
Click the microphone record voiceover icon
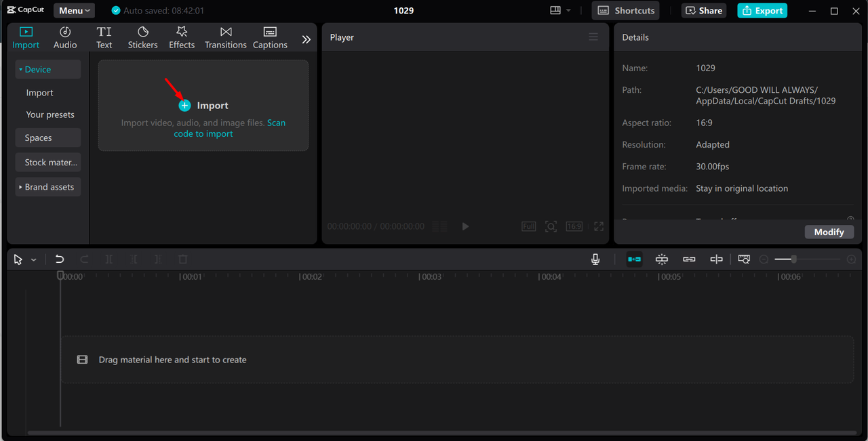595,259
